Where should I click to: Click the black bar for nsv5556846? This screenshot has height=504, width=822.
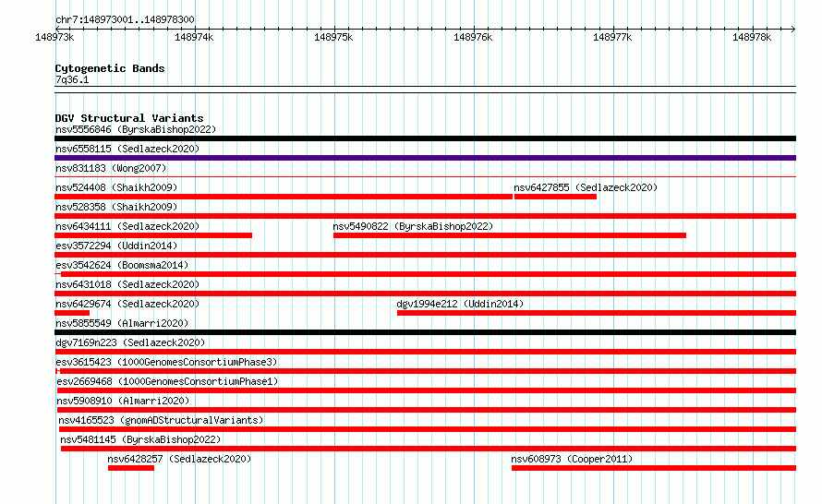[425, 138]
